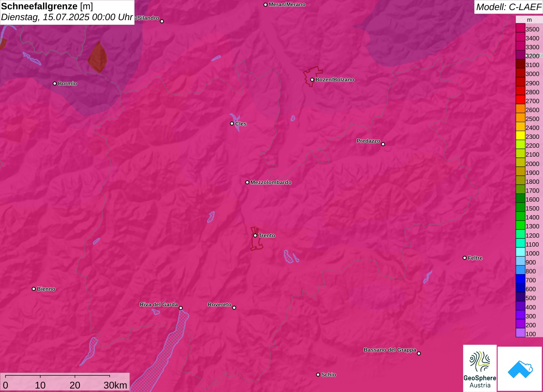Select the 3500 m legend swatch

point(521,28)
